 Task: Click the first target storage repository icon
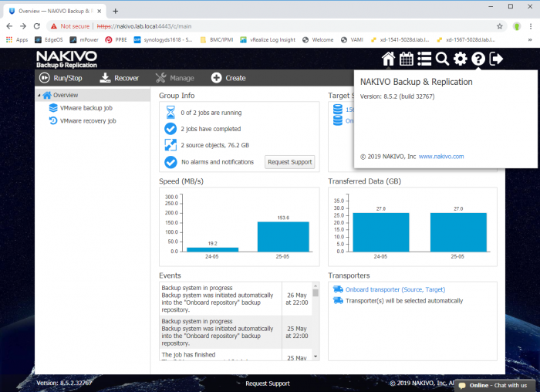338,110
